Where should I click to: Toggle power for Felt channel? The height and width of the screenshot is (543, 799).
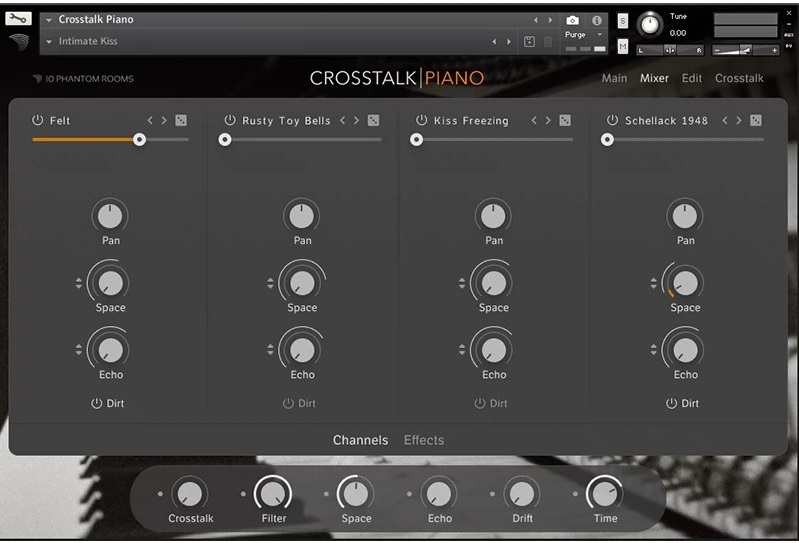(x=38, y=120)
